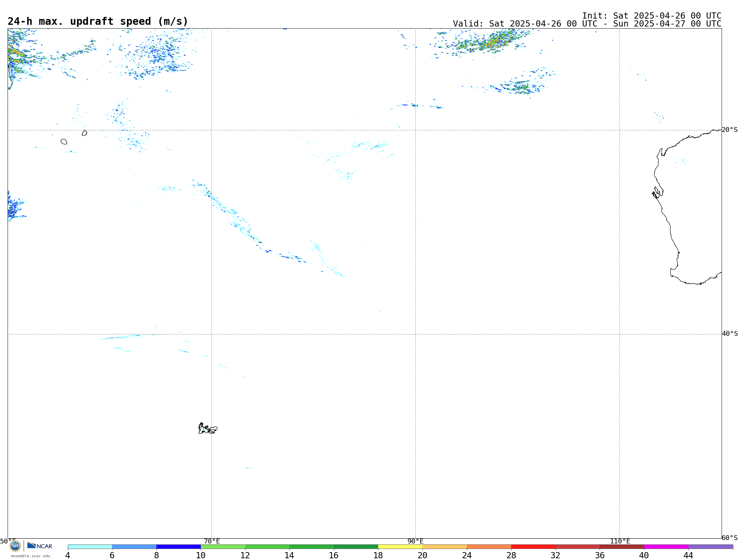Viewport: 744px width, 560px height.
Task: Click the purple colorbar segment above 44
Action: click(x=711, y=547)
